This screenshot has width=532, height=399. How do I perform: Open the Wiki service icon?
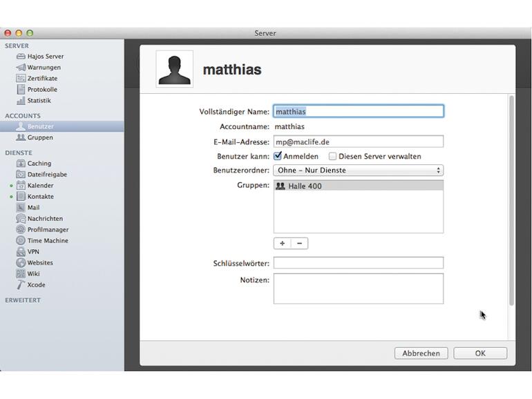pyautogui.click(x=21, y=273)
